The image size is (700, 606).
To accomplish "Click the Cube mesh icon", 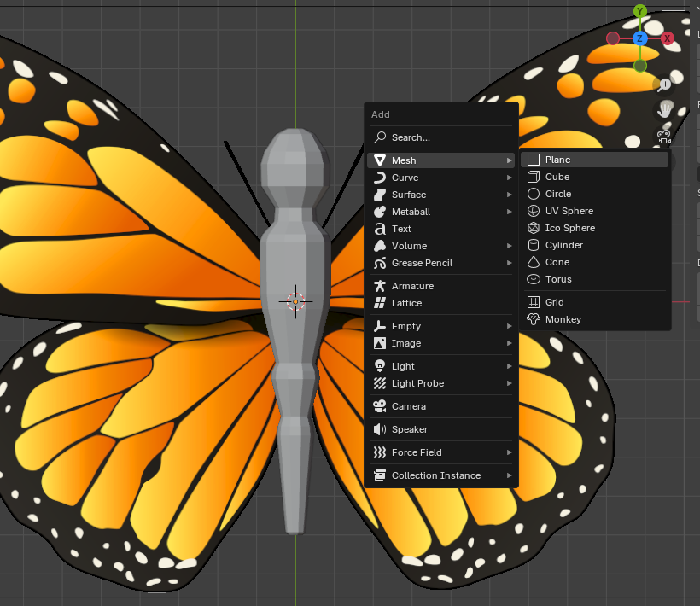I will tap(534, 177).
